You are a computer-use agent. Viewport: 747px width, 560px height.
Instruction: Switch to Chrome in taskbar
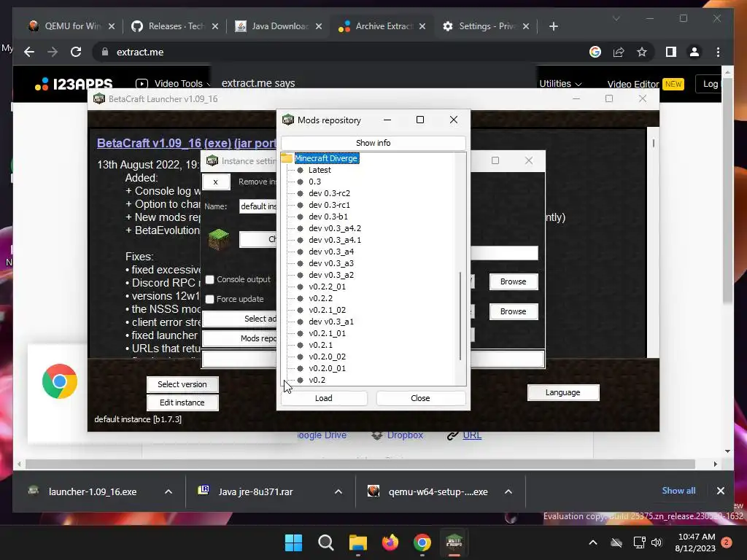(x=422, y=542)
